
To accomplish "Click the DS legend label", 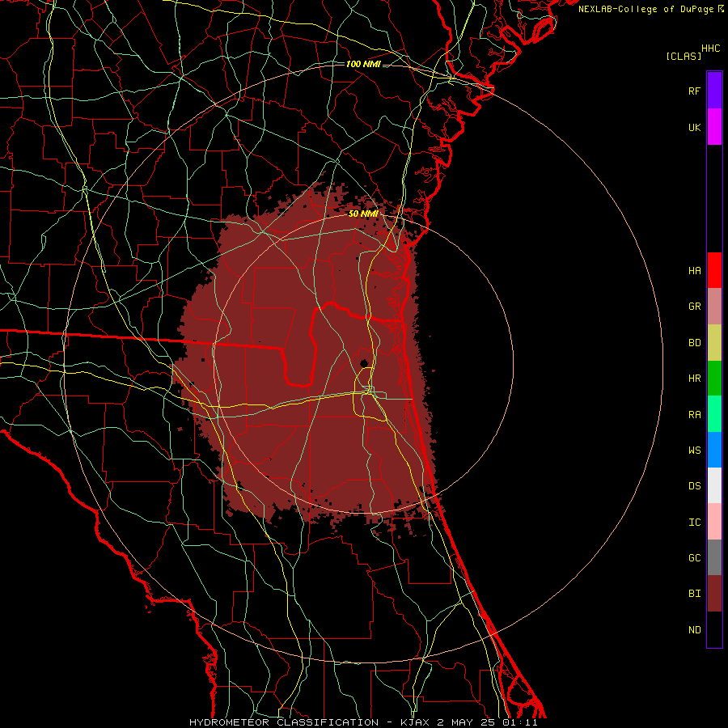I will (694, 486).
